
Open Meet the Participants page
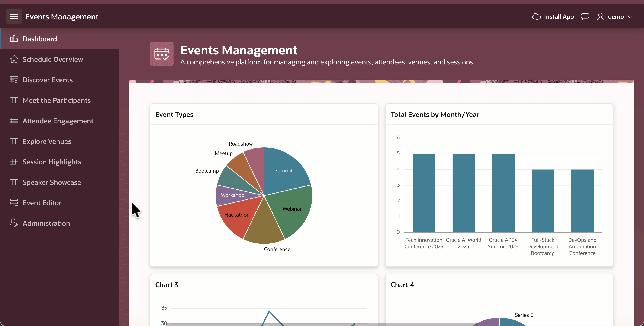[x=57, y=100]
